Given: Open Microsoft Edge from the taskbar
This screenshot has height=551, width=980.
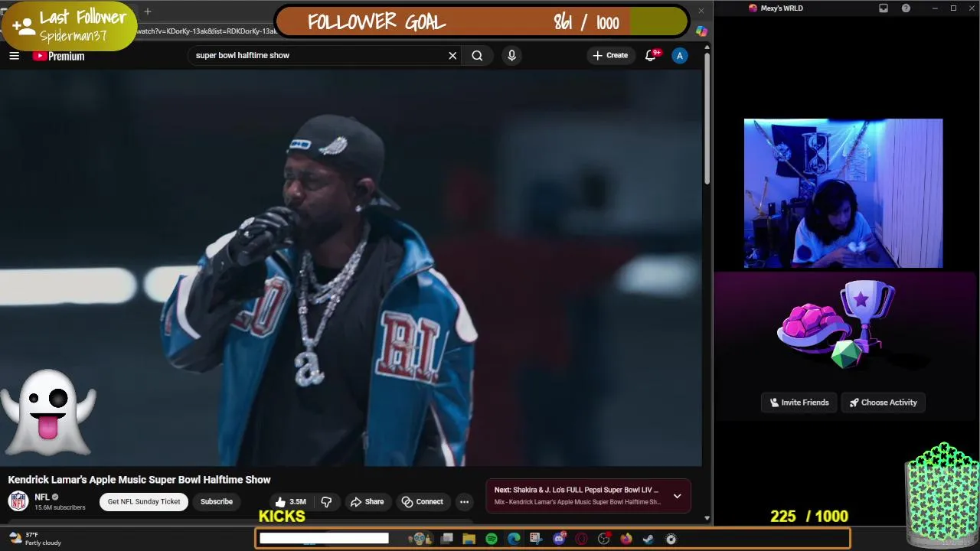Looking at the screenshot, I should [514, 539].
